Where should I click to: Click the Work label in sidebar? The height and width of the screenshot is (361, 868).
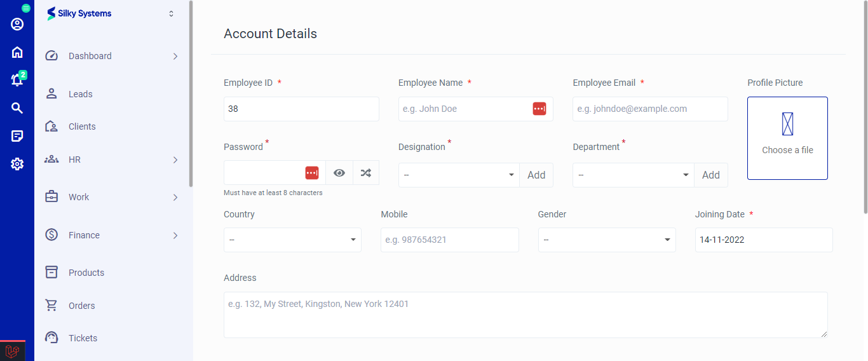79,197
